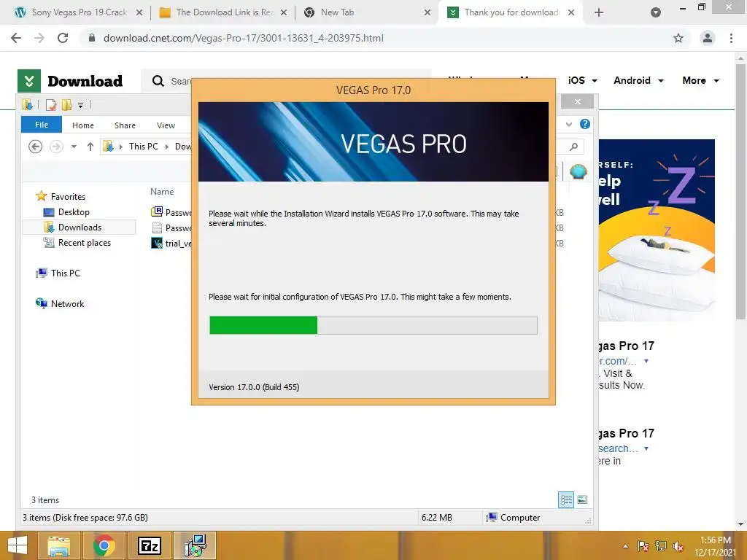This screenshot has width=747, height=560.
Task: Open the View ribbon tab in Explorer
Action: 166,125
